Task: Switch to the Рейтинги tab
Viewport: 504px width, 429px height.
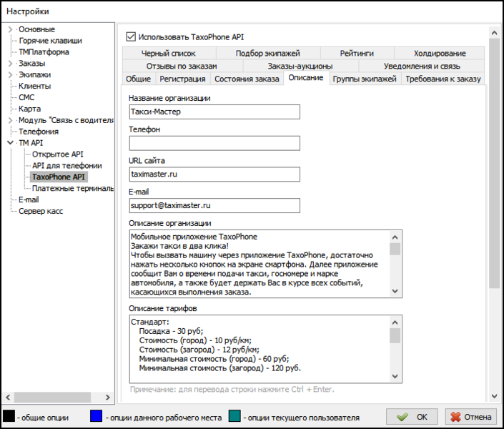Action: click(357, 53)
